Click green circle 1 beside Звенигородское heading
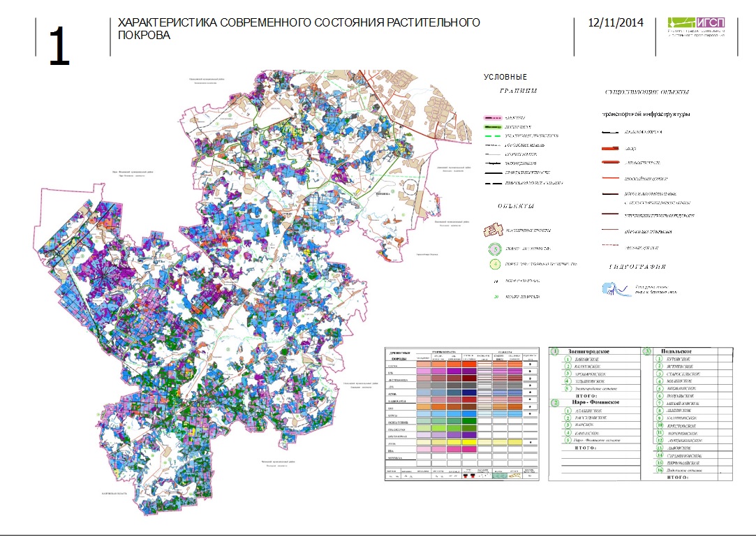The height and width of the screenshot is (537, 756). point(555,351)
